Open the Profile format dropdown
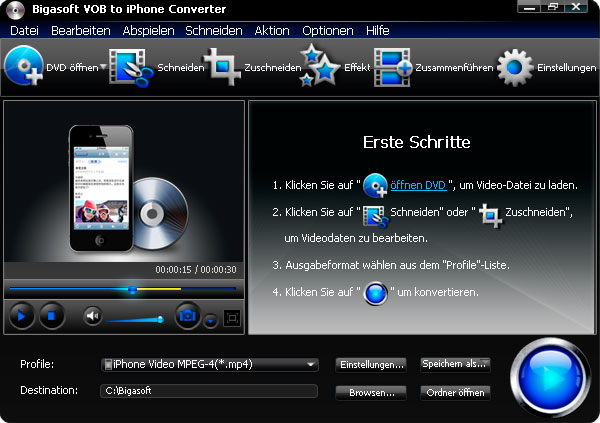 click(210, 364)
